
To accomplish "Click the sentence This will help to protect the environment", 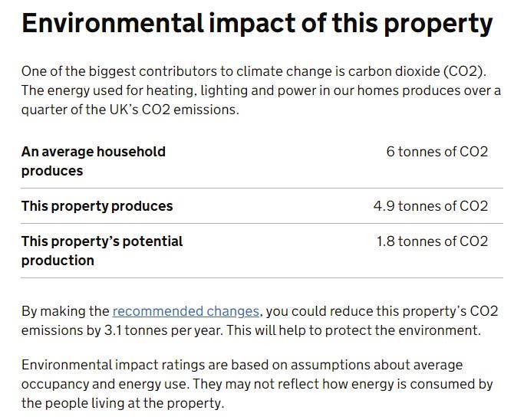I will click(x=354, y=330).
